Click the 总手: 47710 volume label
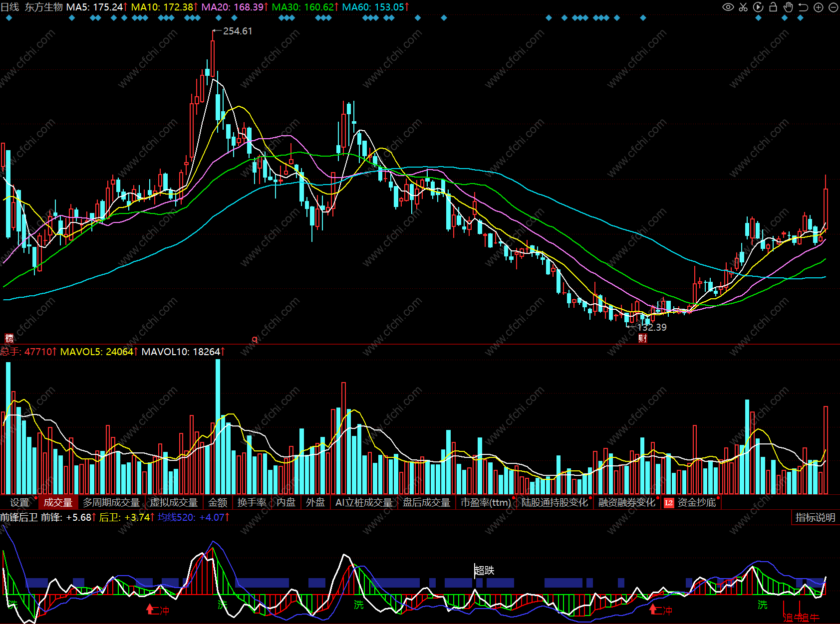 tap(28, 352)
